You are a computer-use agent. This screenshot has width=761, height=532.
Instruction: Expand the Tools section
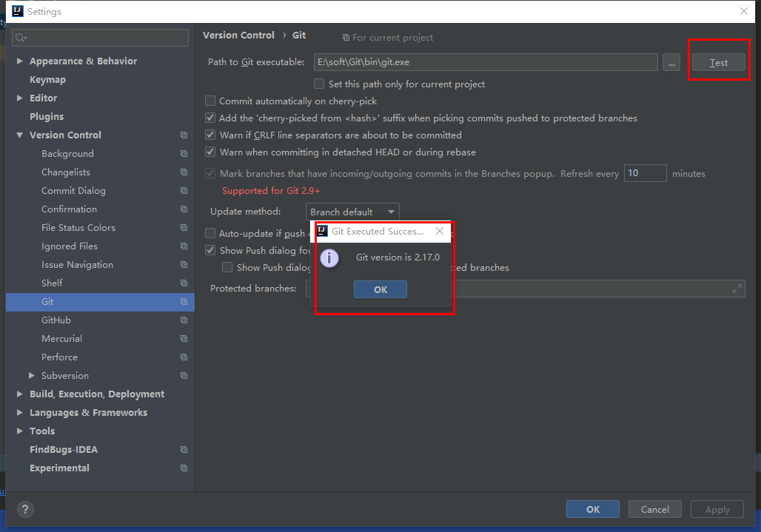tap(19, 431)
